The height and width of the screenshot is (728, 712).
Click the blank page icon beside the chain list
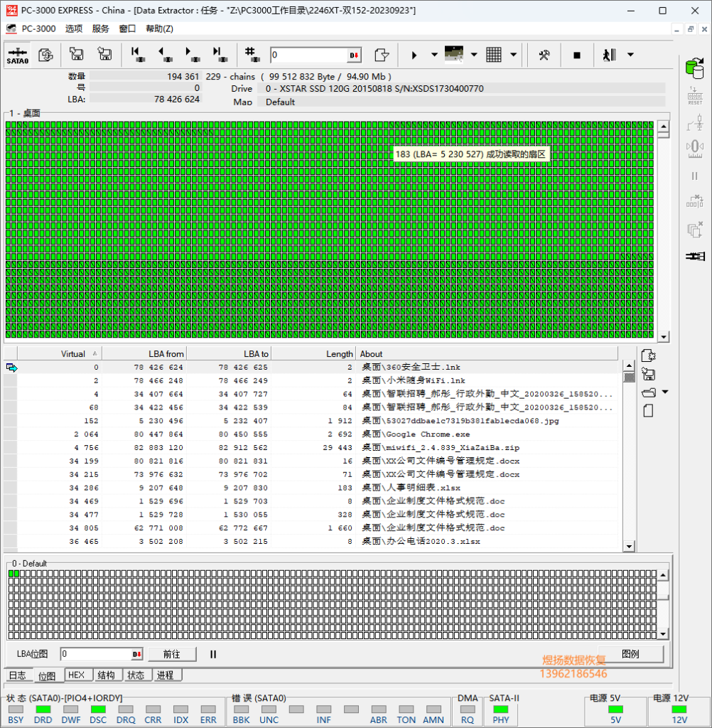pyautogui.click(x=649, y=411)
